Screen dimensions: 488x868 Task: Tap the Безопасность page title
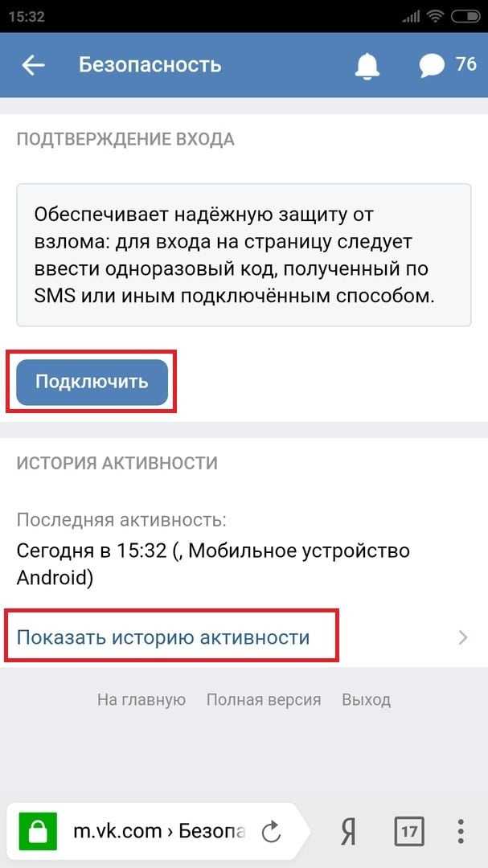pyautogui.click(x=150, y=65)
